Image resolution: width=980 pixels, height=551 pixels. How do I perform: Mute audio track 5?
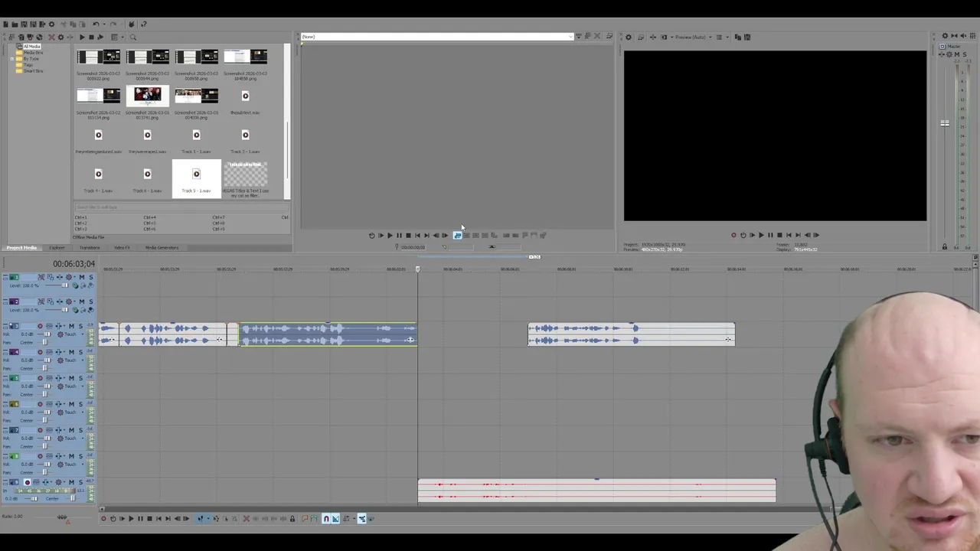(71, 378)
